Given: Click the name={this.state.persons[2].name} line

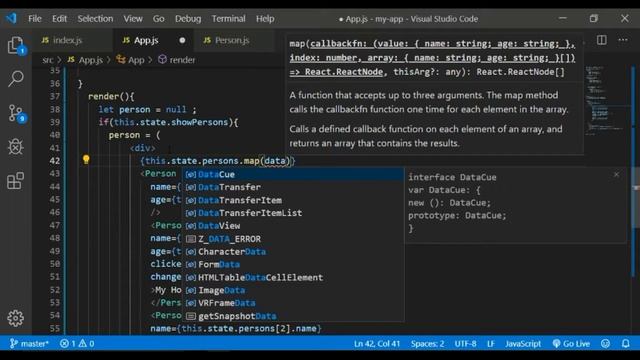Looking at the screenshot, I should [x=236, y=328].
